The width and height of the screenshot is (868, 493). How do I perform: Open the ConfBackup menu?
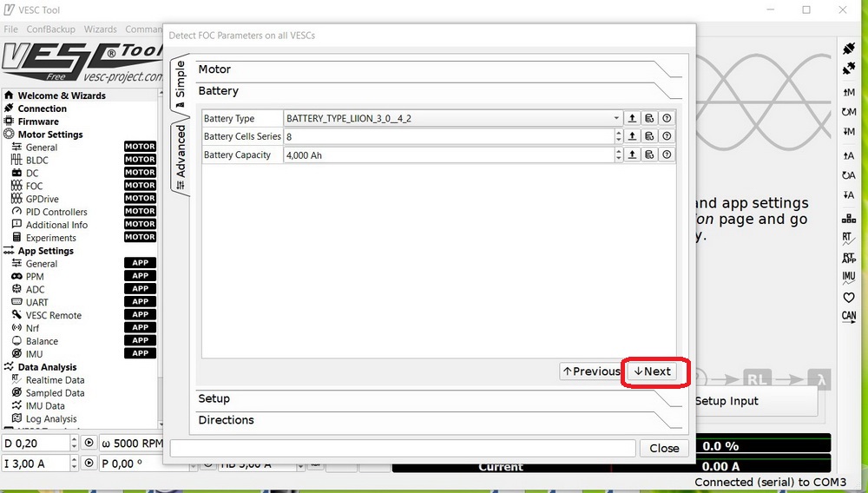(50, 29)
